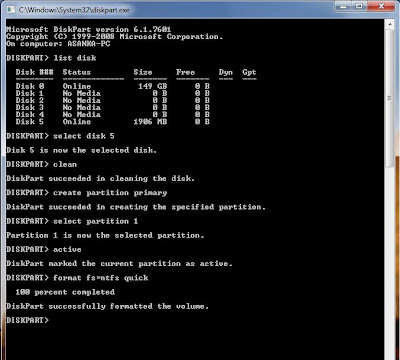This screenshot has height=360, width=400.
Task: Maximize the diskpart.exe window
Action: tap(359, 6)
